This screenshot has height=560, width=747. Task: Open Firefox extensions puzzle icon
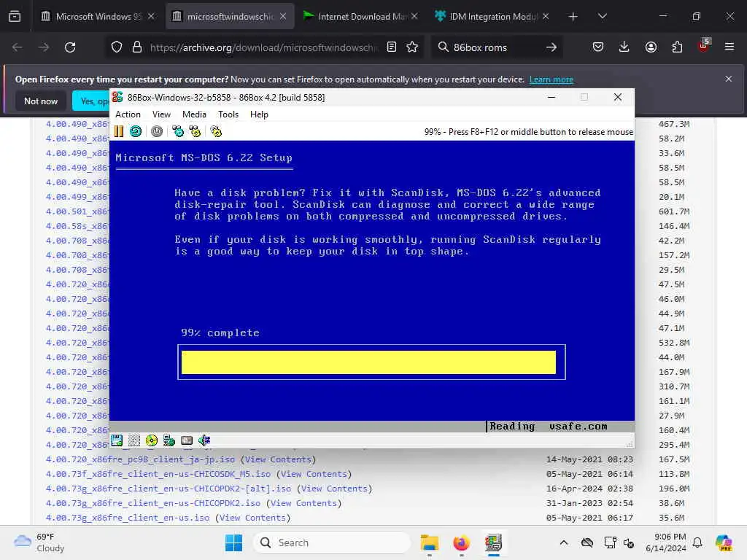coord(677,47)
